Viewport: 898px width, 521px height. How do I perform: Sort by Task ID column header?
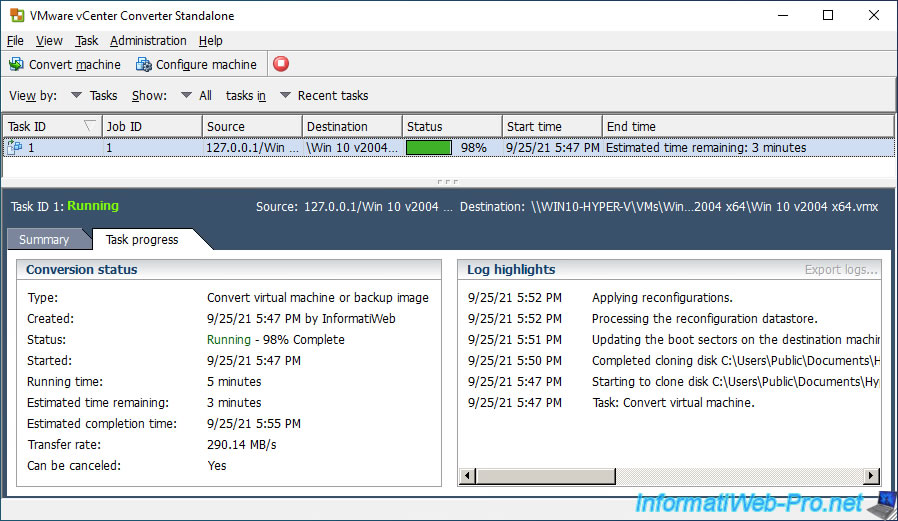coord(52,127)
